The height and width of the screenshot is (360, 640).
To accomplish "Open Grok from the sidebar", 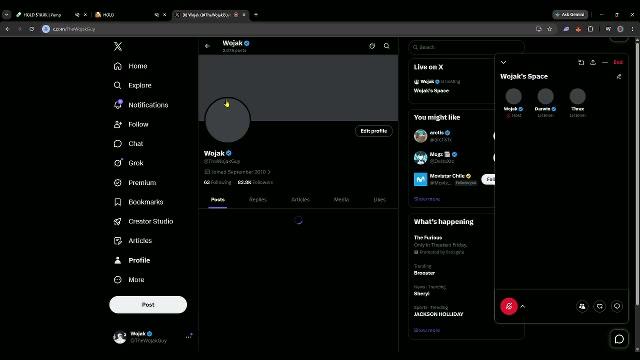I will click(129, 163).
